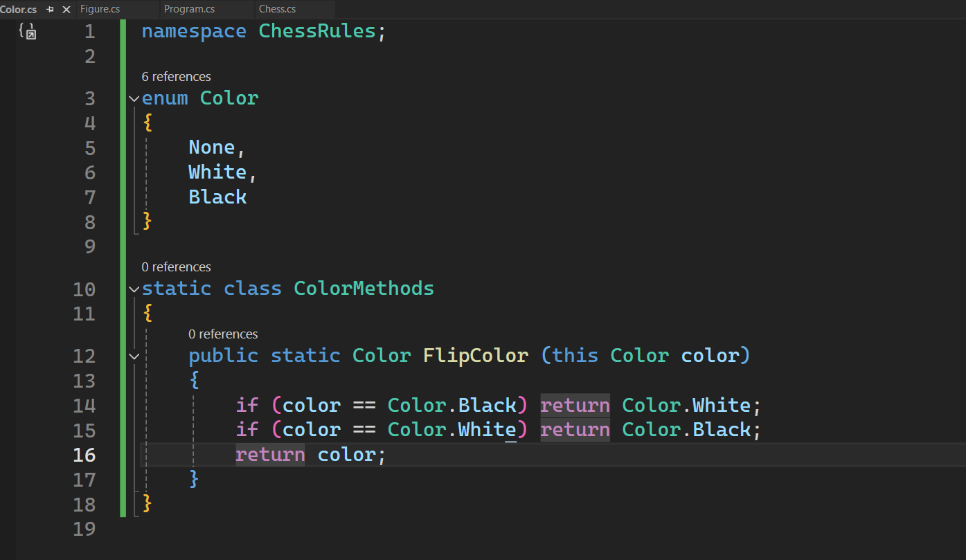Select the Chess.cs tab
This screenshot has height=560, width=966.
pyautogui.click(x=277, y=9)
